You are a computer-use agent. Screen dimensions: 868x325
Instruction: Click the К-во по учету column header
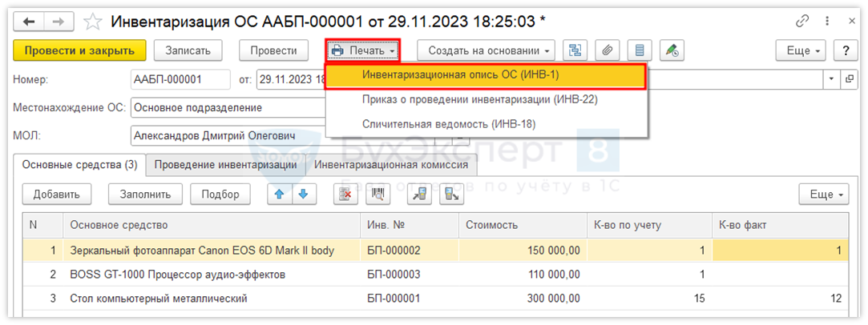click(x=648, y=225)
